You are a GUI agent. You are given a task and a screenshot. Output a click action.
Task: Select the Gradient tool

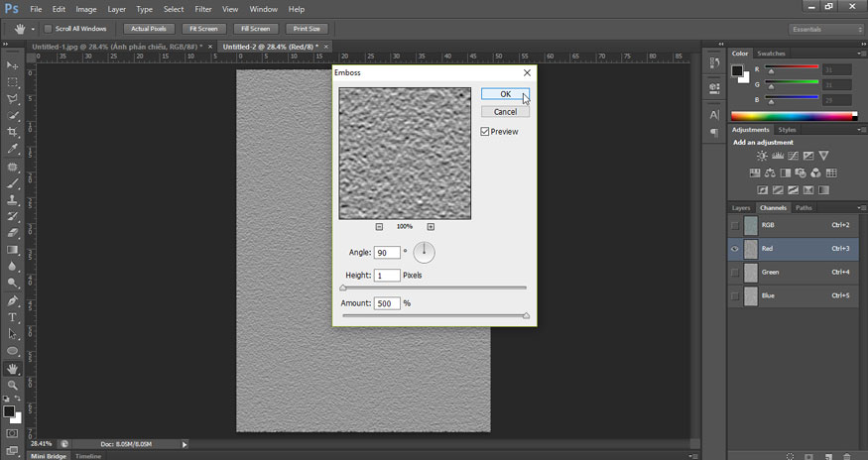[x=12, y=250]
